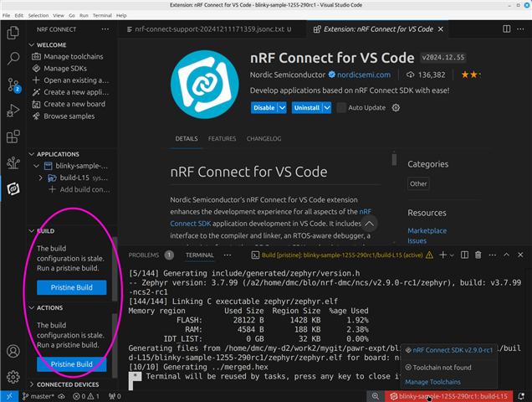This screenshot has height=402, width=532.
Task: Open the Uninstall button dropdown arrow
Action: pos(327,108)
